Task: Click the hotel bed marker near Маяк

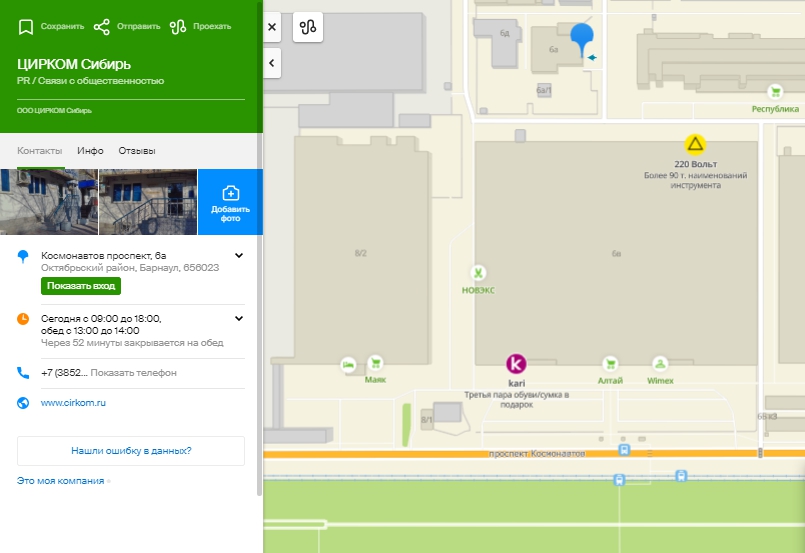Action: pyautogui.click(x=349, y=365)
